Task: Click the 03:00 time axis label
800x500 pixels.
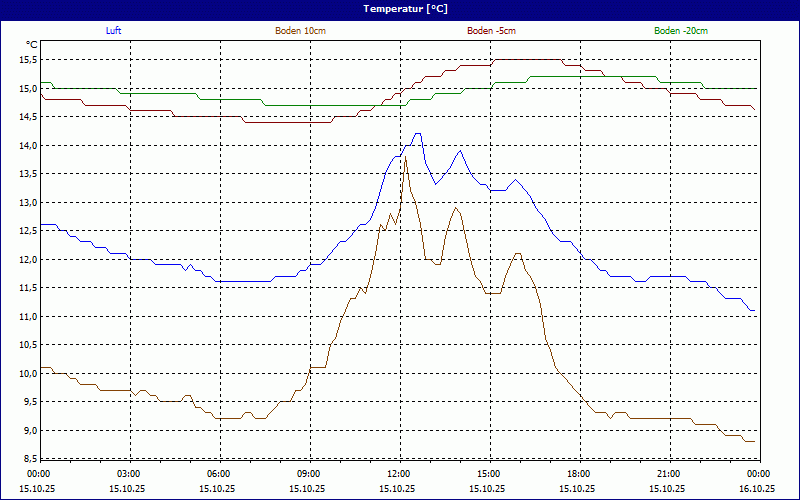Action: pos(129,474)
